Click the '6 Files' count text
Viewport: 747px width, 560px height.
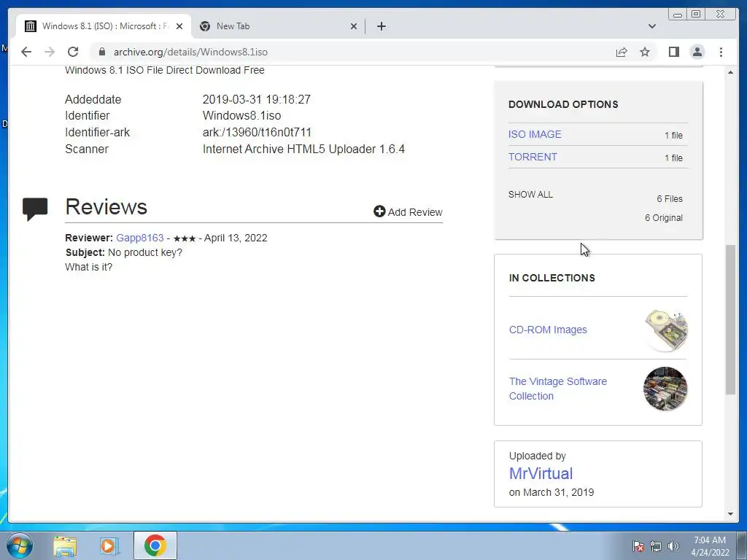point(670,198)
